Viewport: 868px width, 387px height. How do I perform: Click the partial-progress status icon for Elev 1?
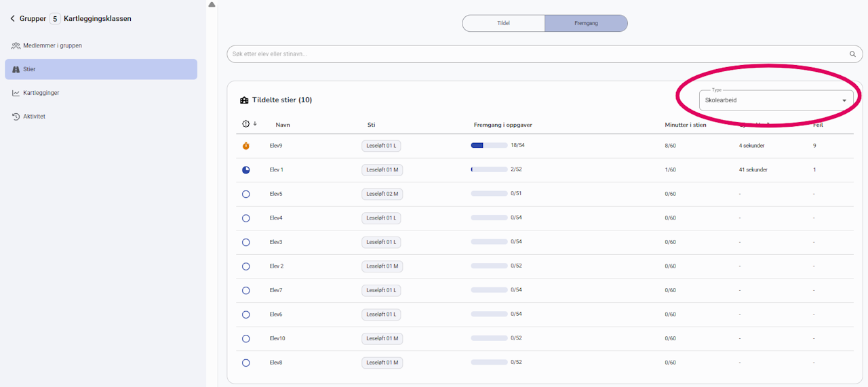[x=245, y=170]
